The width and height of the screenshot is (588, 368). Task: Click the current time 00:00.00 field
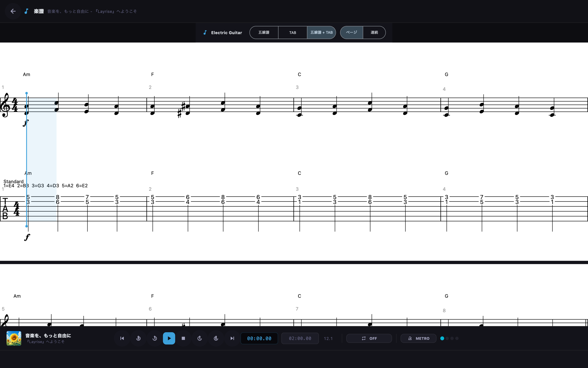[x=259, y=338]
